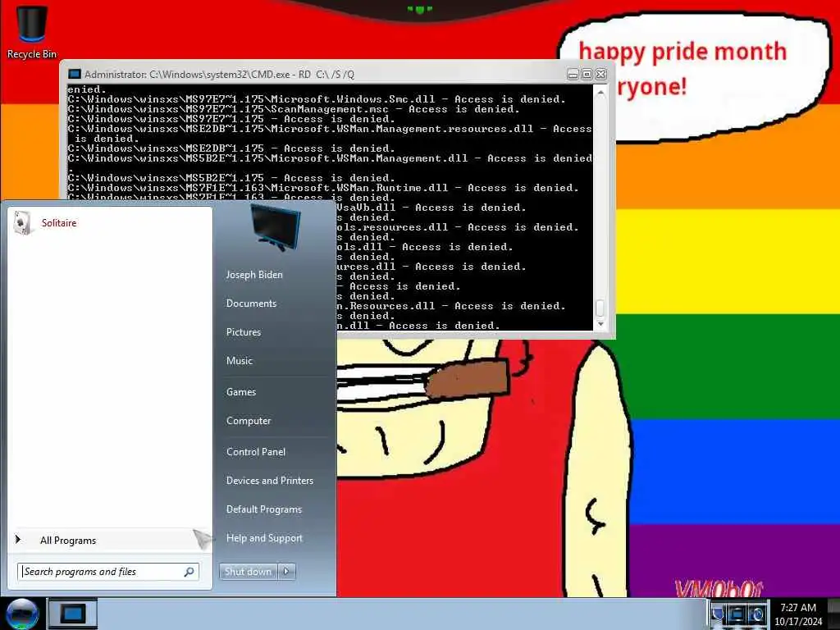Open Computer from the Start menu

coord(249,421)
